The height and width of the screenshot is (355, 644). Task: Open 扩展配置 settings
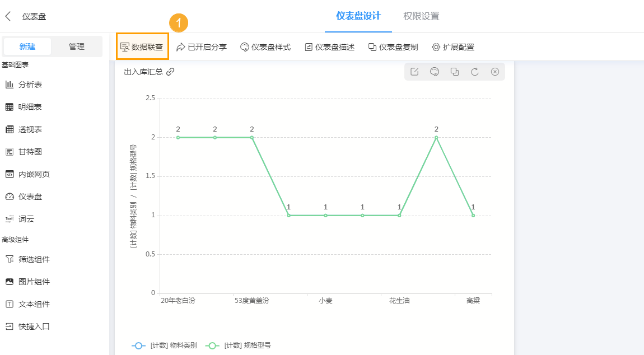pyautogui.click(x=453, y=47)
